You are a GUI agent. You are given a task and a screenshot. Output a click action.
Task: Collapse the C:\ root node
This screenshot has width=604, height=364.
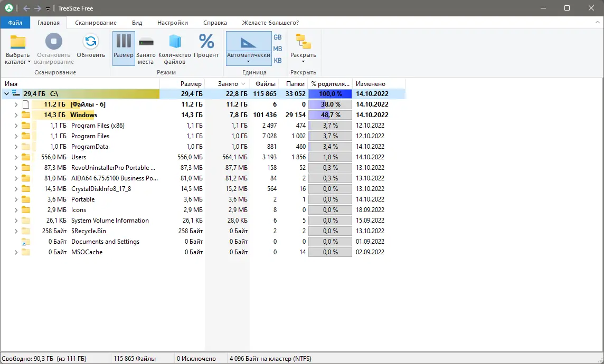[x=6, y=93]
